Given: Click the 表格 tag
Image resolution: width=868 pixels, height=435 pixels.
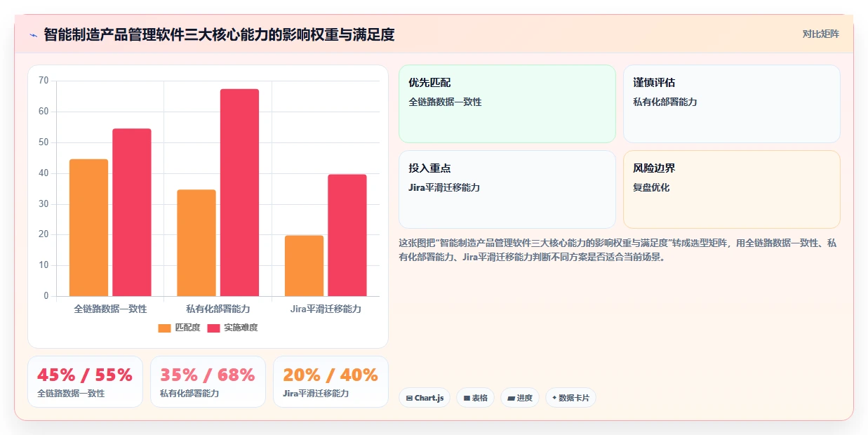Looking at the screenshot, I should (x=475, y=398).
